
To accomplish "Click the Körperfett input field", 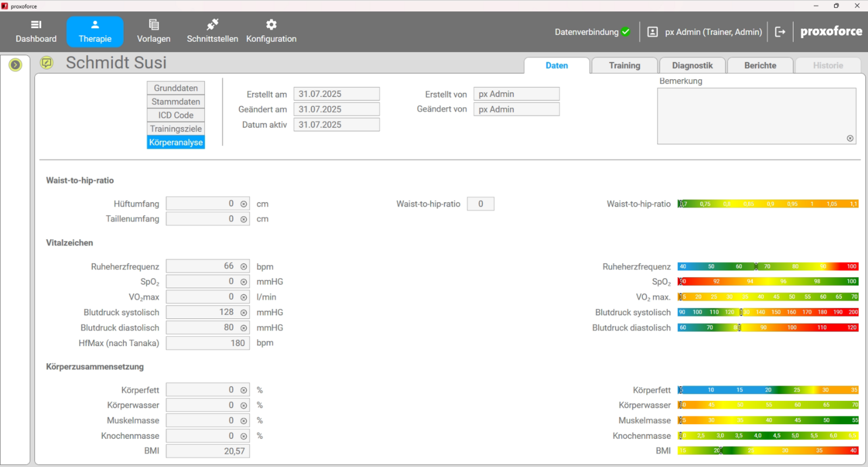I will [202, 390].
